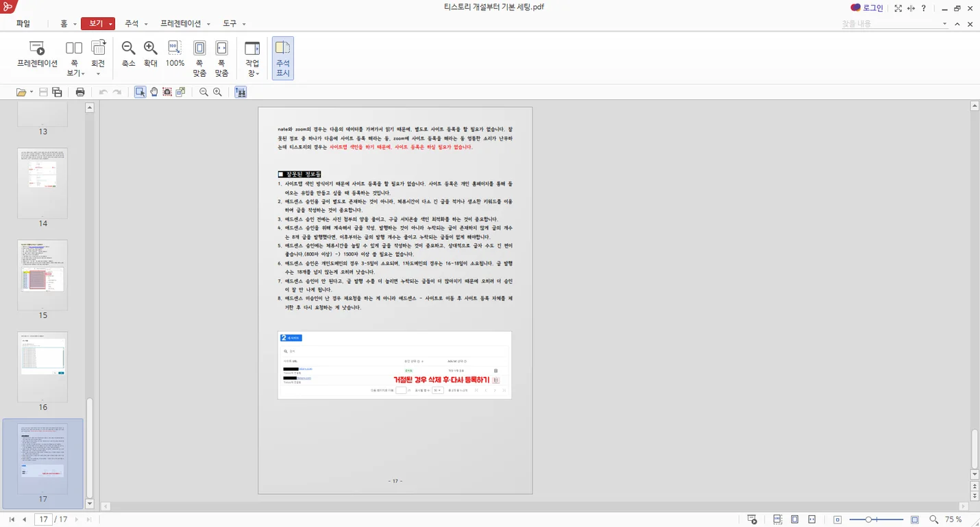Go to last page in status bar
The image size is (980, 527).
[88, 519]
